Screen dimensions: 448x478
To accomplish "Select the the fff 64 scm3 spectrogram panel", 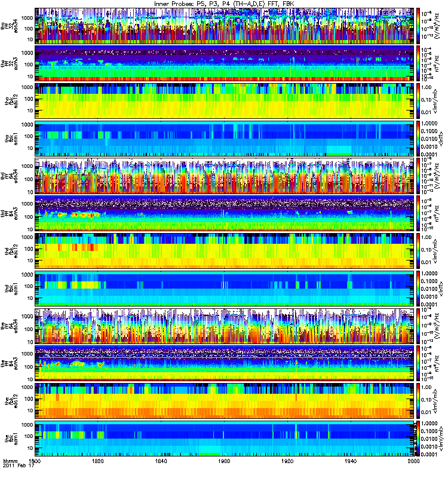I will click(225, 364).
